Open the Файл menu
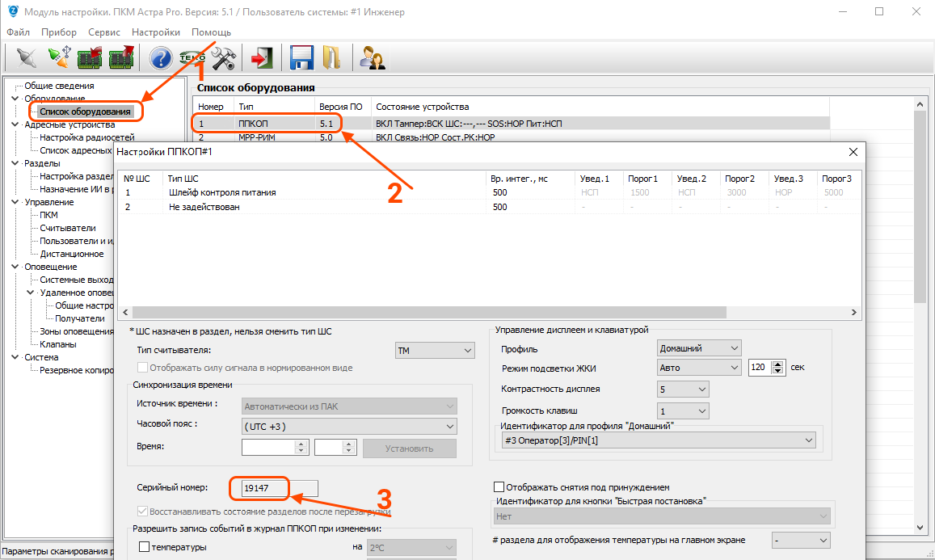Screen dimensions: 935x560 tap(18, 32)
